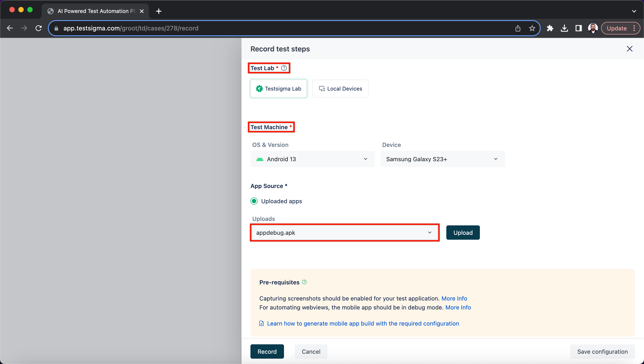Open the OS & Version Android 13 dropdown

click(313, 159)
